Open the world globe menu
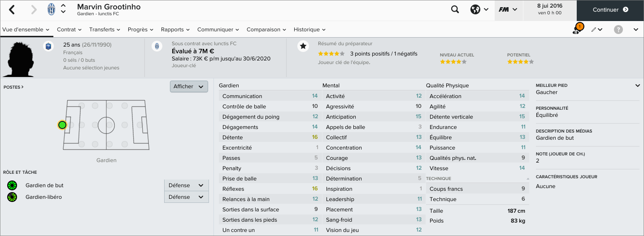Viewport: 644px width, 236px height. pos(479,9)
